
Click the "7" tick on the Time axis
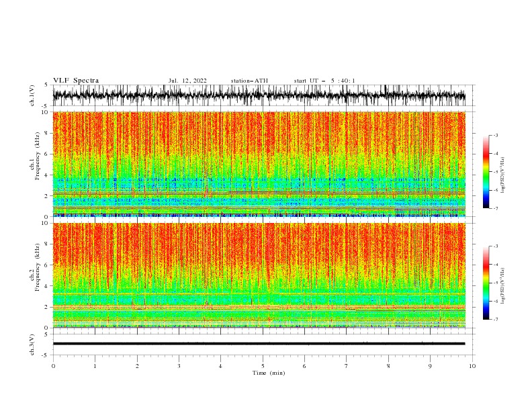(x=347, y=366)
